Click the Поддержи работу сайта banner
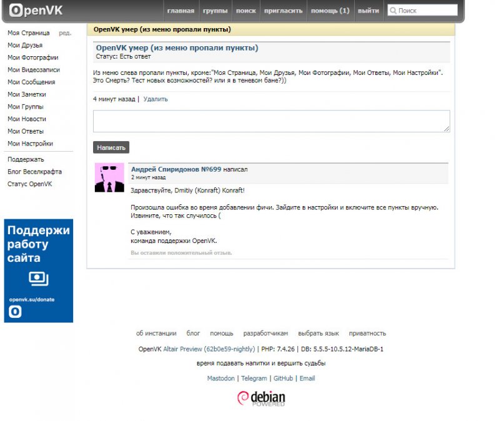 point(39,270)
